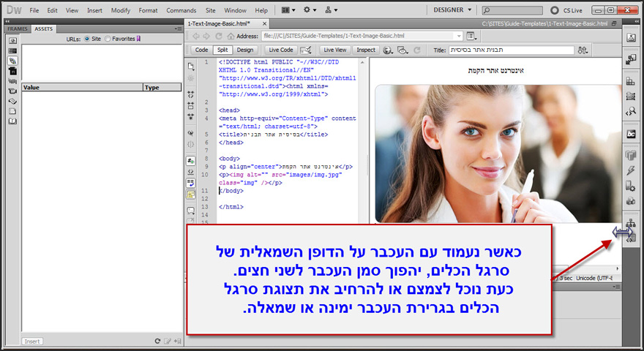Toggle word wrap icon in coding toolbar
The width and height of the screenshot is (644, 351).
(190, 183)
